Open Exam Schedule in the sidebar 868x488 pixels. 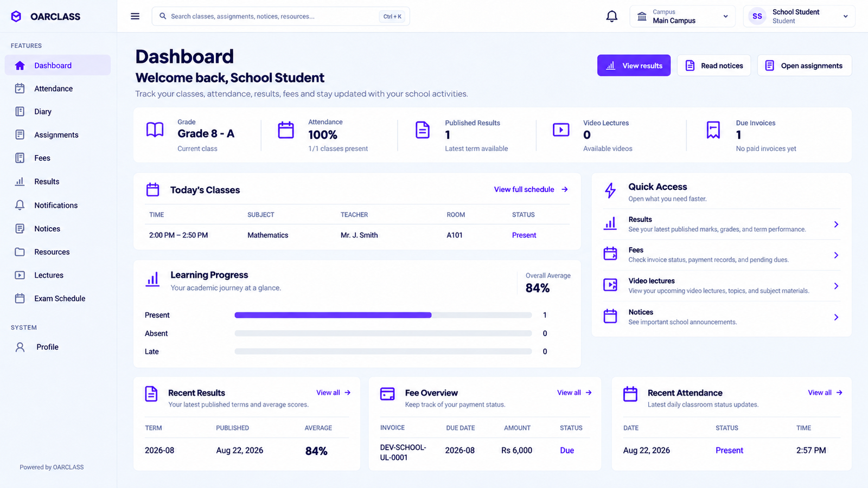pos(58,298)
